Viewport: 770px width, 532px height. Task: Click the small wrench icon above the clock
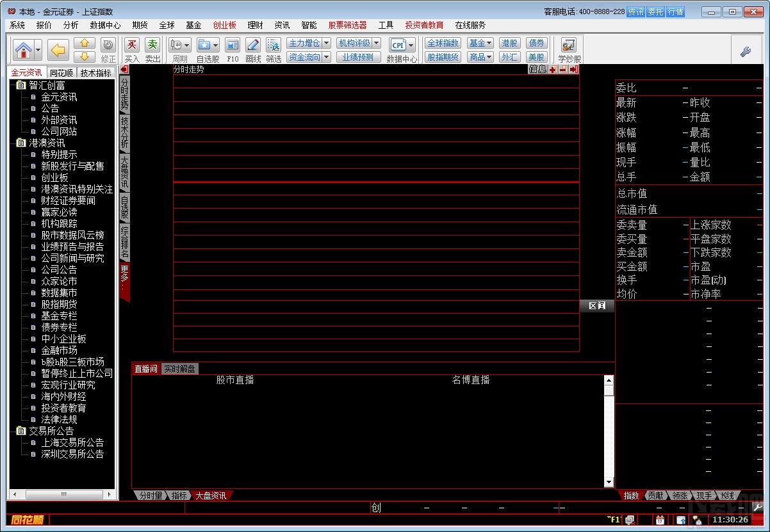coord(758,508)
